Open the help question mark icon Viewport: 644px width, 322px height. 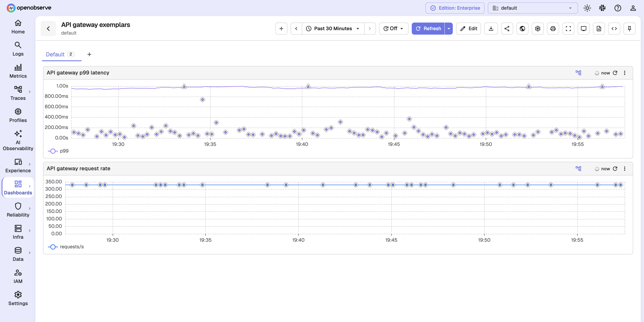pyautogui.click(x=617, y=8)
